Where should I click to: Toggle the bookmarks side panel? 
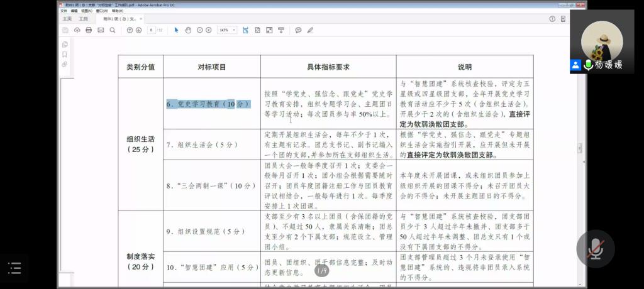click(x=65, y=55)
